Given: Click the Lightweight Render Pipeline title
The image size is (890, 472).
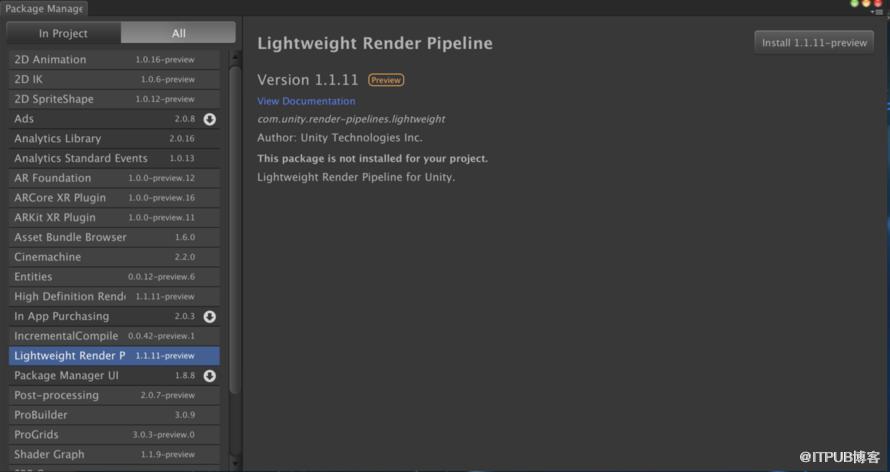Looking at the screenshot, I should click(x=375, y=44).
